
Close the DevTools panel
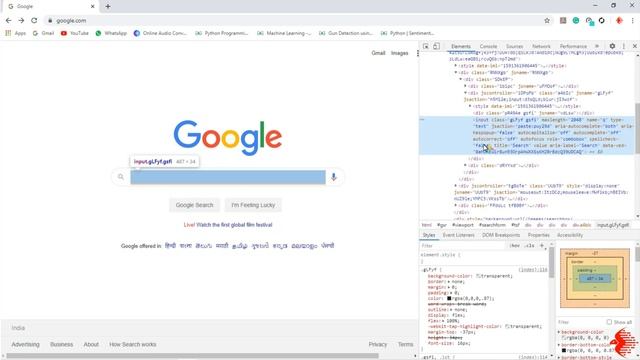tap(635, 46)
